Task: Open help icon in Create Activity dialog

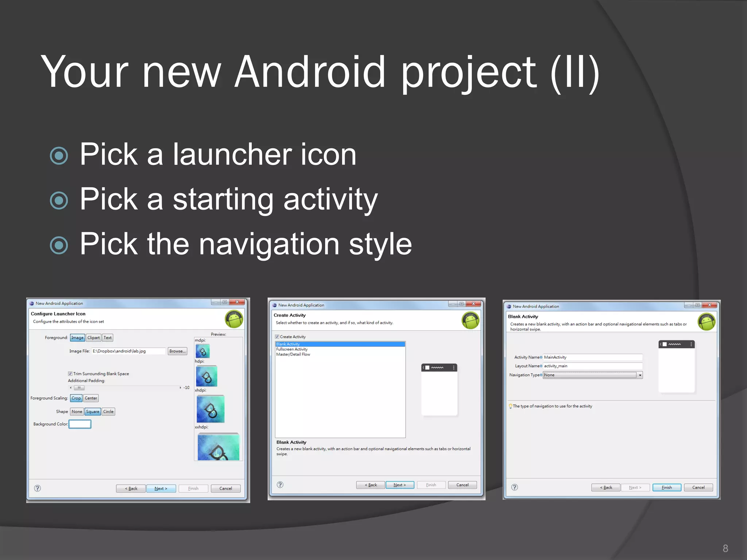Action: tap(280, 485)
